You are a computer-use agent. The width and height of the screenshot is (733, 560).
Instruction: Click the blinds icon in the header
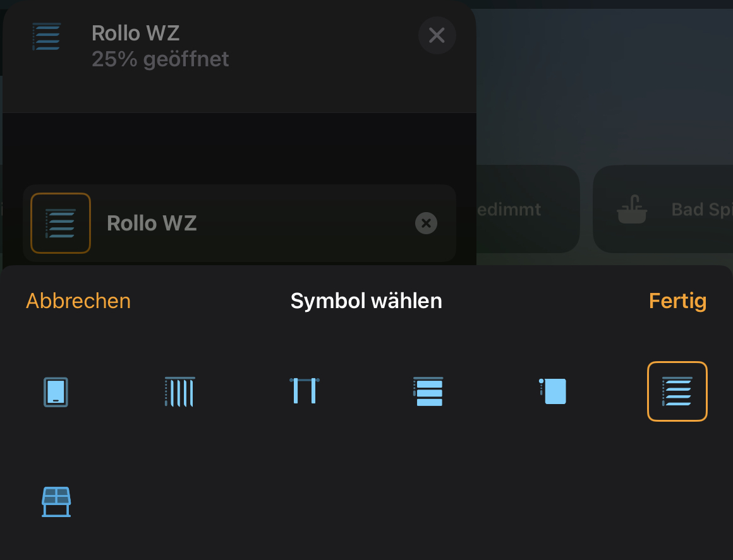47,37
